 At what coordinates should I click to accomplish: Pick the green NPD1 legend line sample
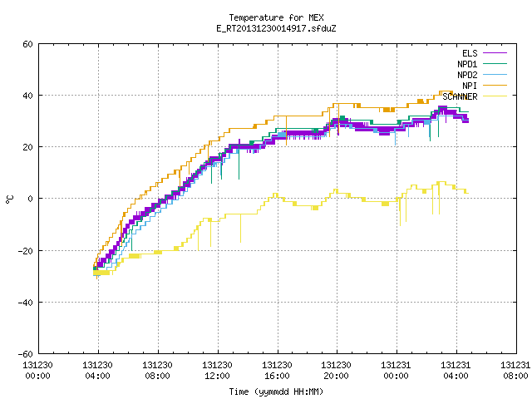coord(495,63)
